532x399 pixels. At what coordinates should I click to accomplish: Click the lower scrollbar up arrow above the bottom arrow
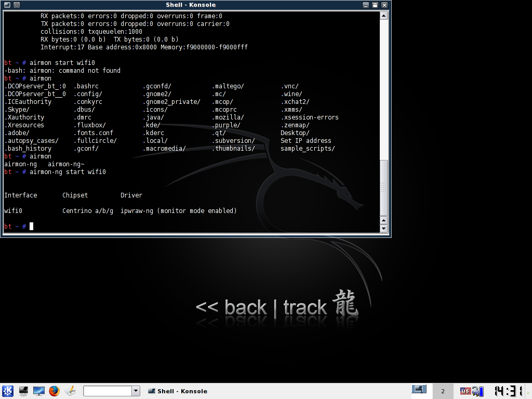coord(384,220)
